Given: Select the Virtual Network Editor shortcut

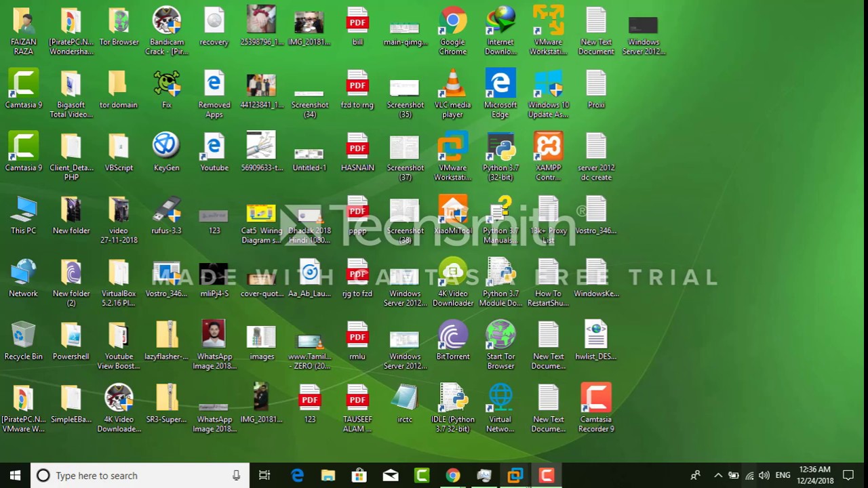Looking at the screenshot, I should [500, 409].
